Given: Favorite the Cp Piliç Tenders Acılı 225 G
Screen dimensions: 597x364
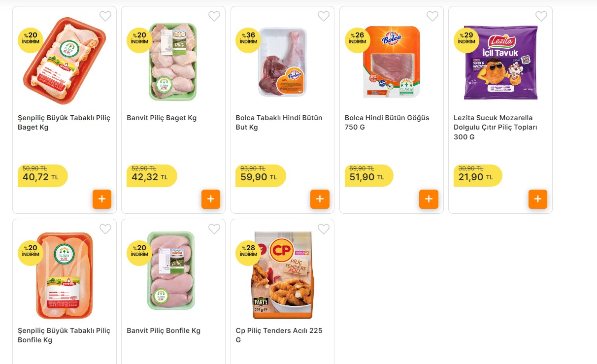Looking at the screenshot, I should (x=323, y=229).
